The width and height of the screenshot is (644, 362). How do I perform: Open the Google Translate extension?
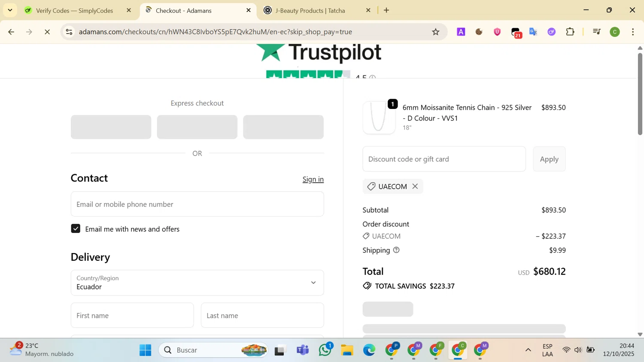pyautogui.click(x=534, y=32)
